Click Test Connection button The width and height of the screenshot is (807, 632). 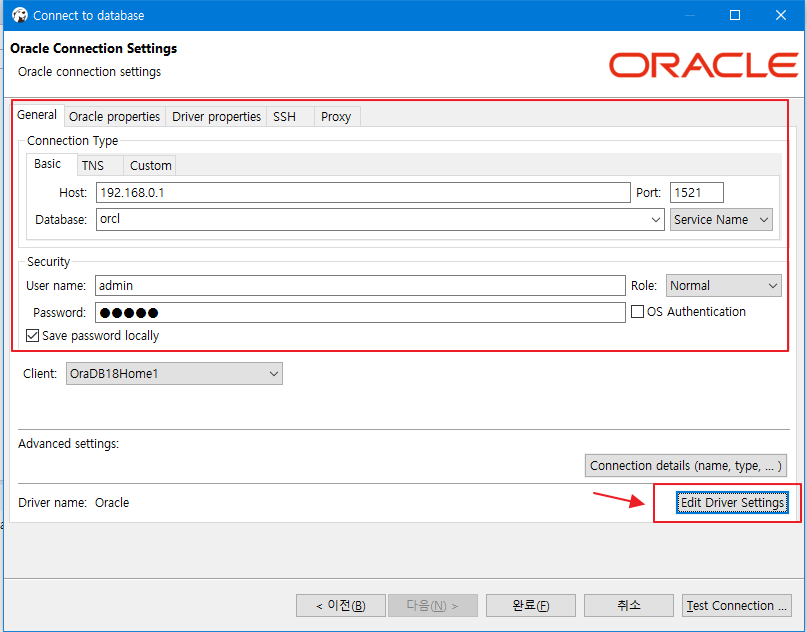click(x=736, y=606)
